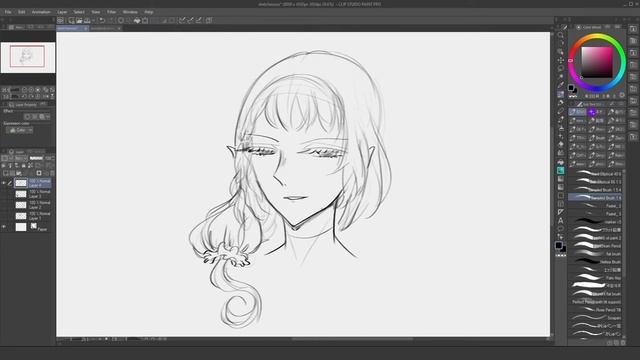Click the New layer folder icon
640x360 pixels.
click(19, 173)
